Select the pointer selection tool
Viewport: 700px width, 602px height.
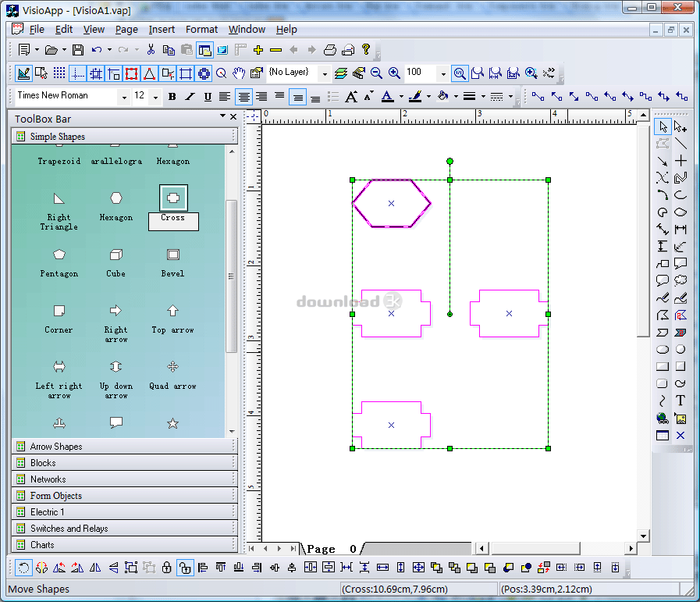click(x=663, y=126)
